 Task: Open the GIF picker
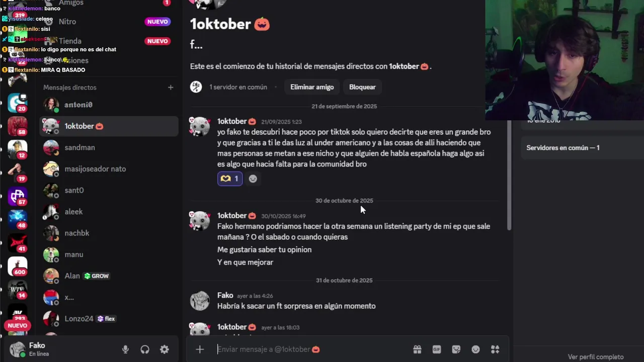[x=437, y=349]
